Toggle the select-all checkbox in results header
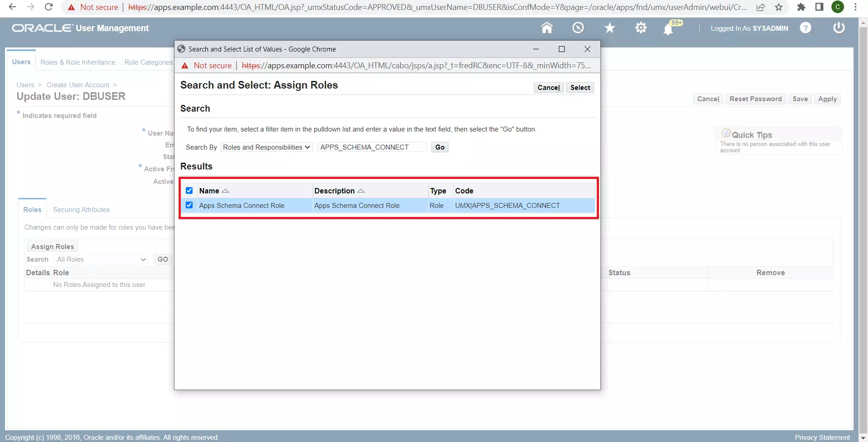This screenshot has height=442, width=868. (189, 190)
